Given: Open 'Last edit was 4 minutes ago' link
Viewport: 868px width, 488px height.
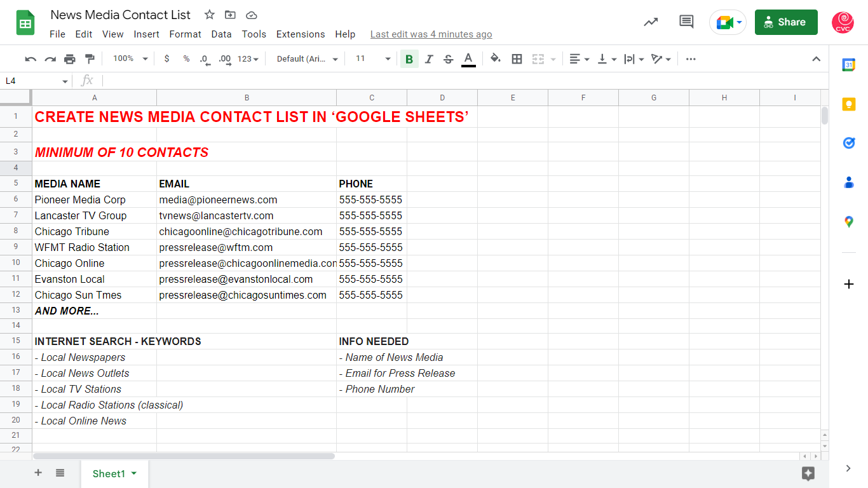Looking at the screenshot, I should tap(431, 34).
